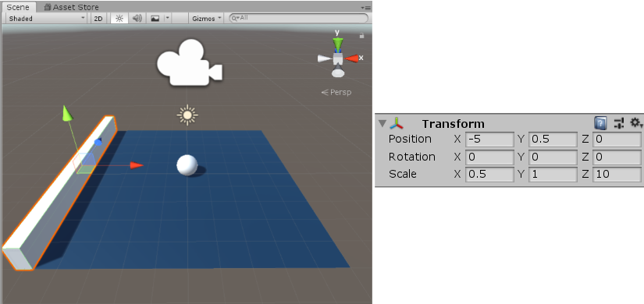Collapse the Transform component triangle

tap(382, 123)
